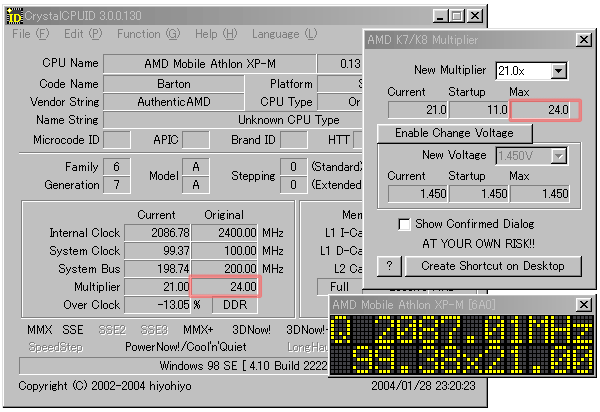This screenshot has height=412, width=600.
Task: Toggle the Show Confirmed Dialog checkbox
Action: pyautogui.click(x=404, y=224)
